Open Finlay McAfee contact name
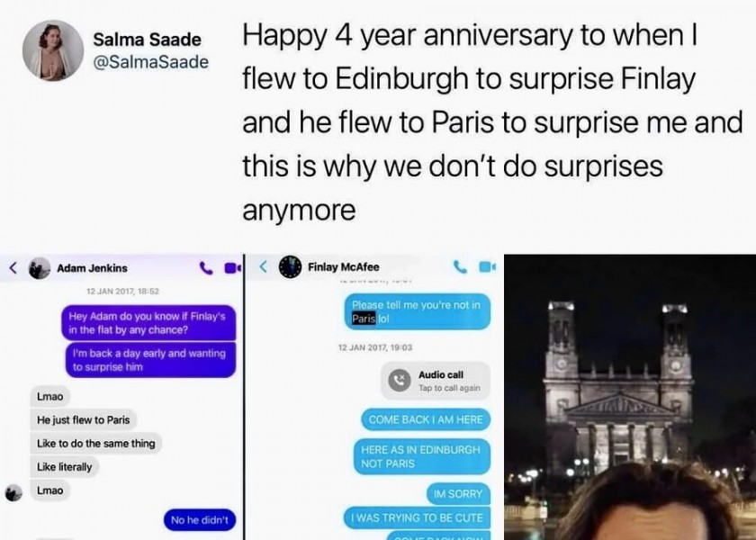 (343, 266)
